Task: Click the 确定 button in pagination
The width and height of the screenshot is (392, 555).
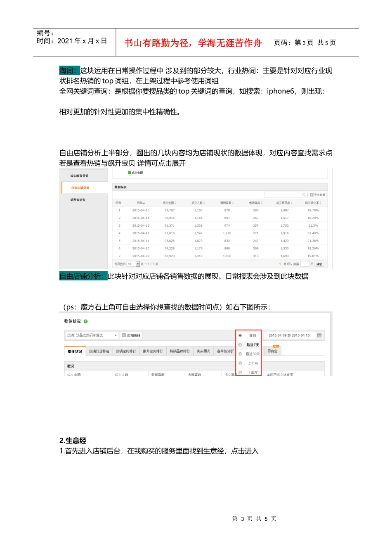Action: [319, 264]
